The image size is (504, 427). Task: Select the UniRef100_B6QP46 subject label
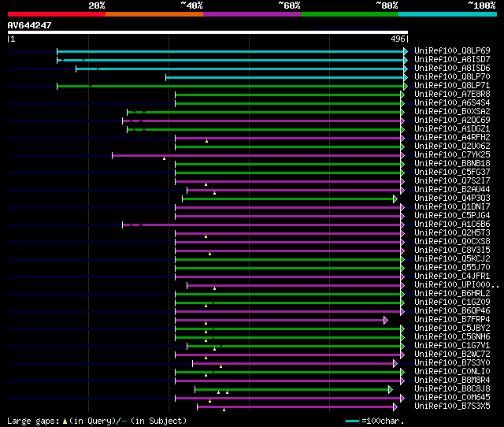click(452, 311)
